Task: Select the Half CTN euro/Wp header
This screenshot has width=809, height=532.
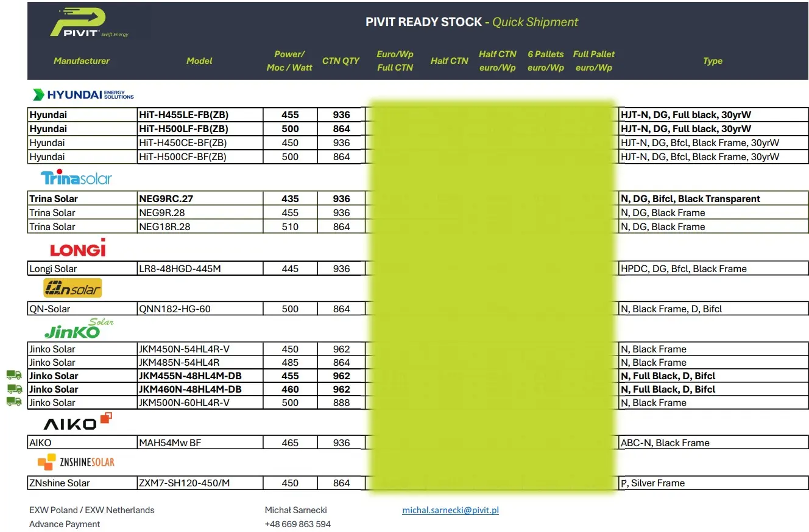Action: [497, 61]
